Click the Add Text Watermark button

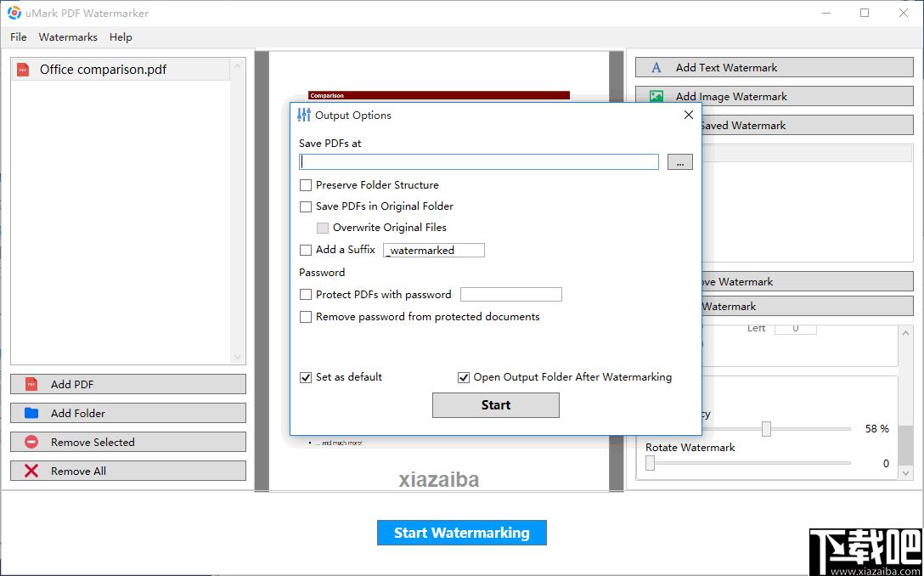(x=775, y=68)
